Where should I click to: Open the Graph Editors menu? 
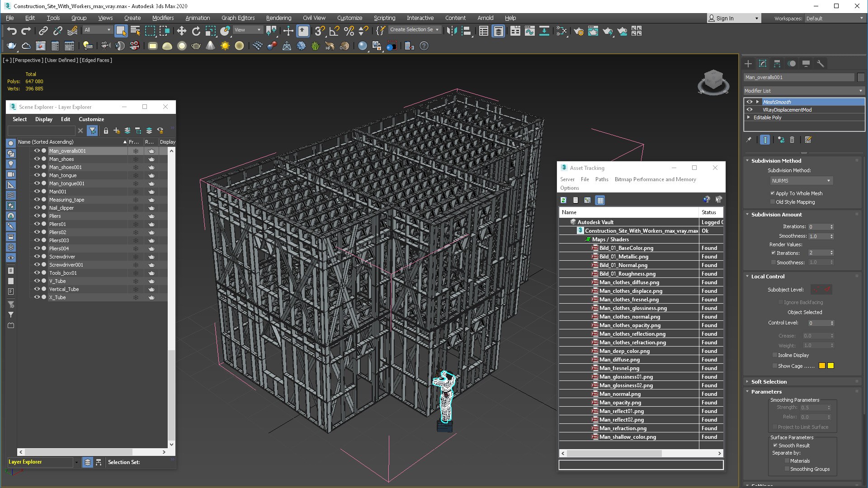[x=238, y=18]
